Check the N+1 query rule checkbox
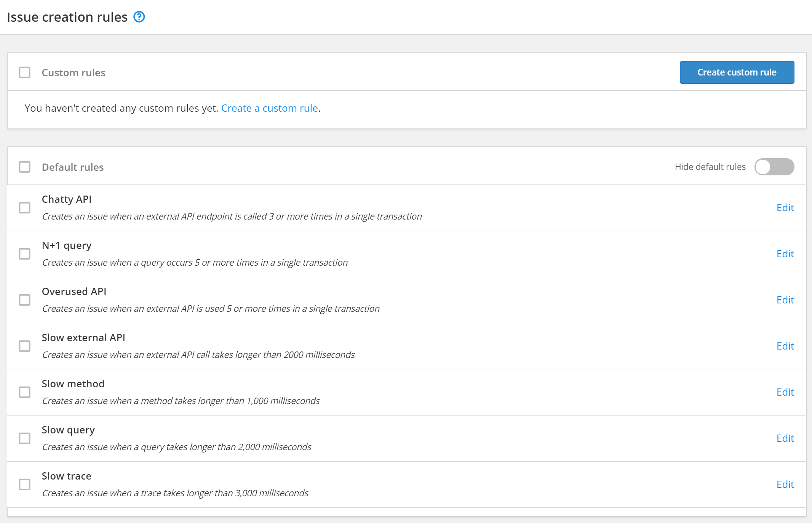The image size is (812, 523). [25, 254]
